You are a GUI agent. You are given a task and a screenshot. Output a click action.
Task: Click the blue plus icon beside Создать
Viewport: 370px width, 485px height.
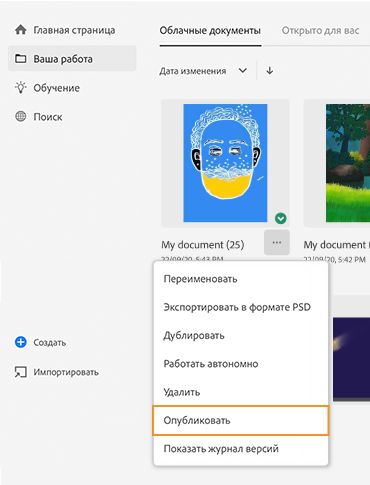(21, 342)
